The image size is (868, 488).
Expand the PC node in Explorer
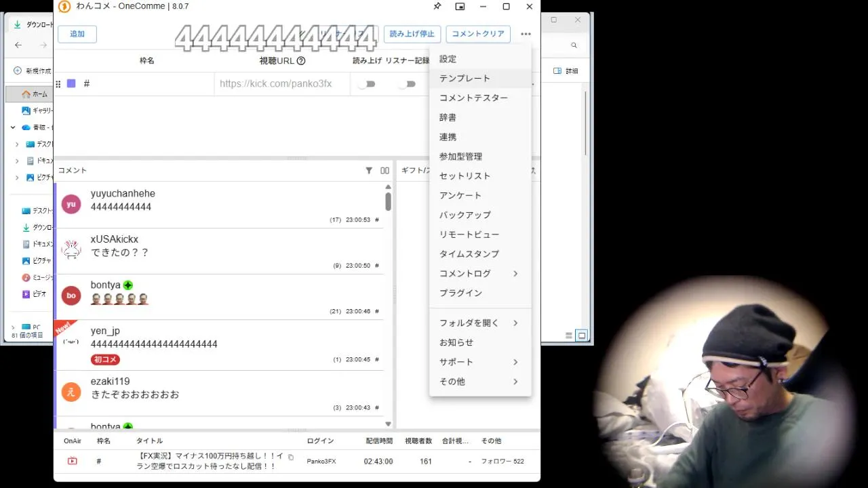pos(13,327)
